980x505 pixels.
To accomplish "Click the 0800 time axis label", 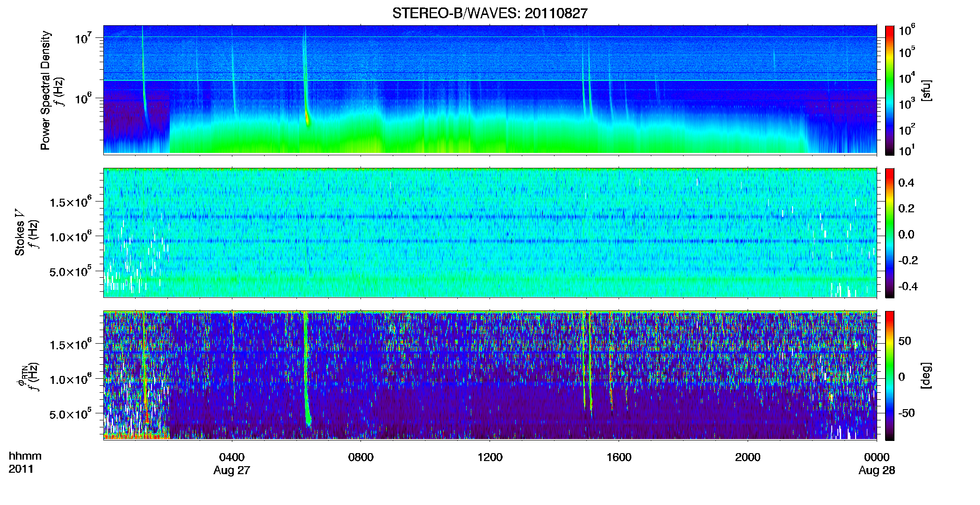I will [x=361, y=457].
